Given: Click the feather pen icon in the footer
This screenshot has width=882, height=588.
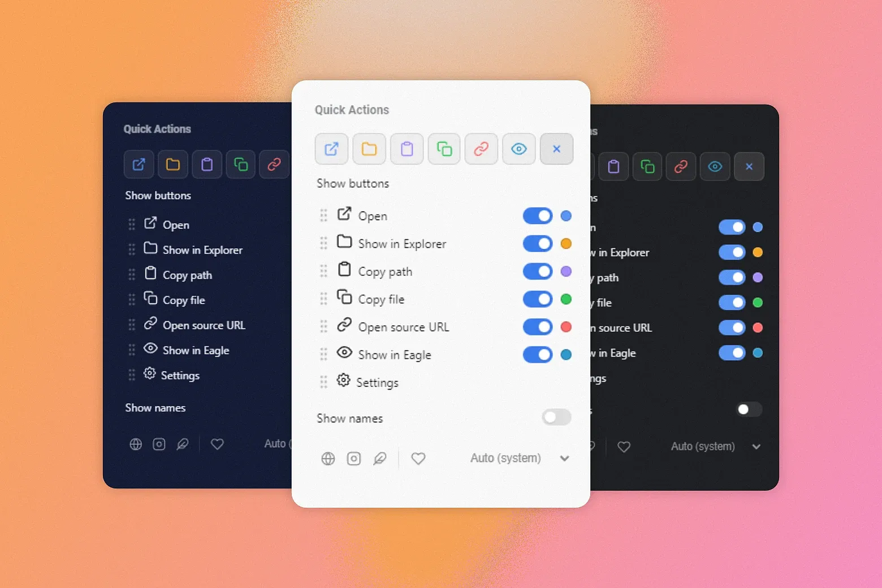Looking at the screenshot, I should pyautogui.click(x=380, y=458).
